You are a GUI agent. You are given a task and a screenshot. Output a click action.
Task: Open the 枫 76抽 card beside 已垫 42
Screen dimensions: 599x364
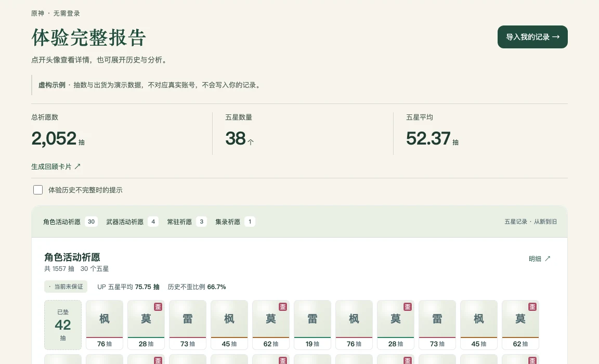105,325
